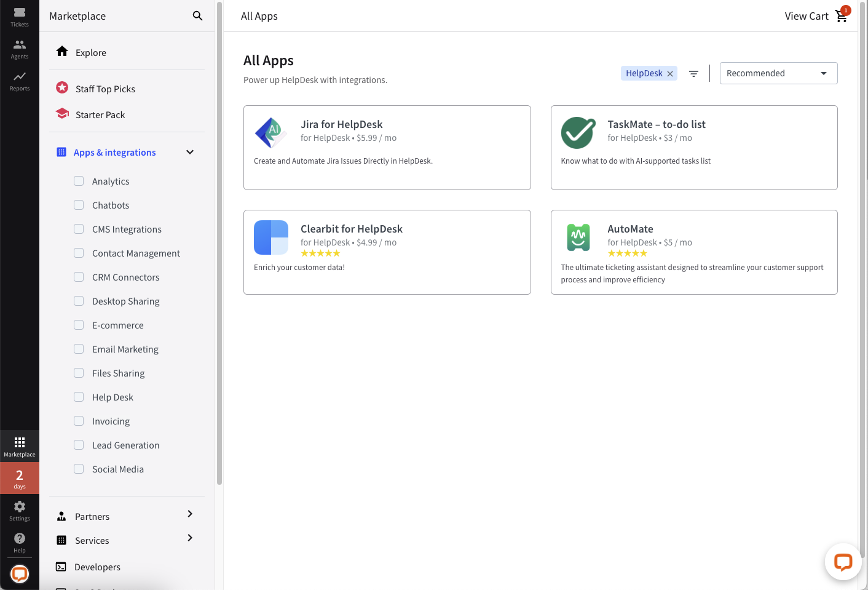Click the Clearbit for HelpDesk logo
The width and height of the screenshot is (868, 590).
coord(271,237)
